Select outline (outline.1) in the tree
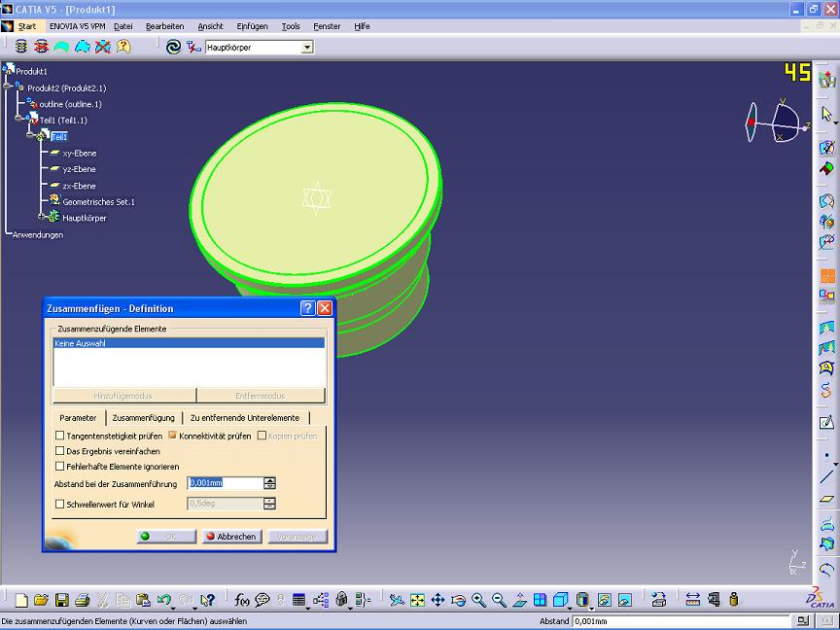 click(x=70, y=104)
